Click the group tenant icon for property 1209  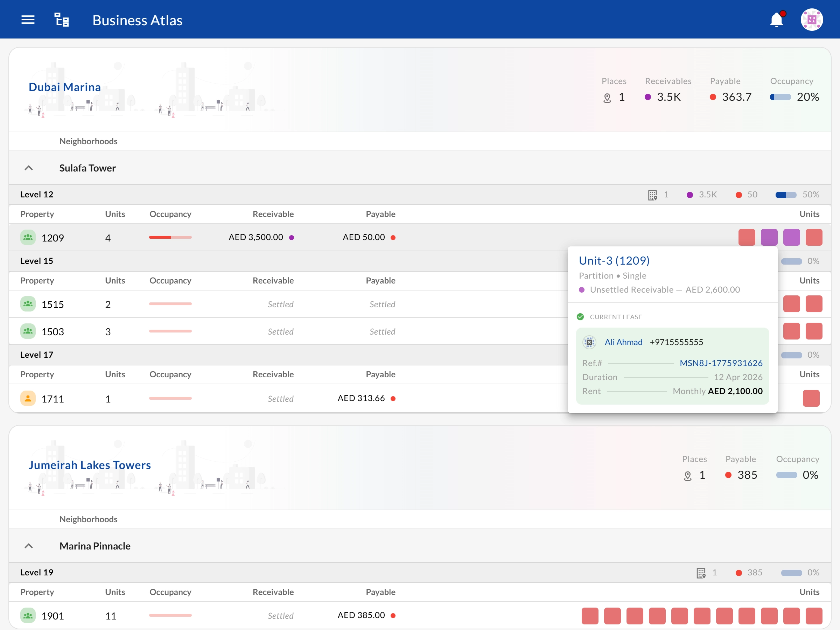28,237
